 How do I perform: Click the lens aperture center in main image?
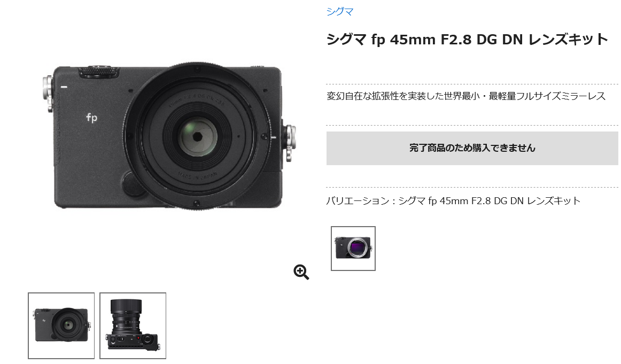click(197, 137)
